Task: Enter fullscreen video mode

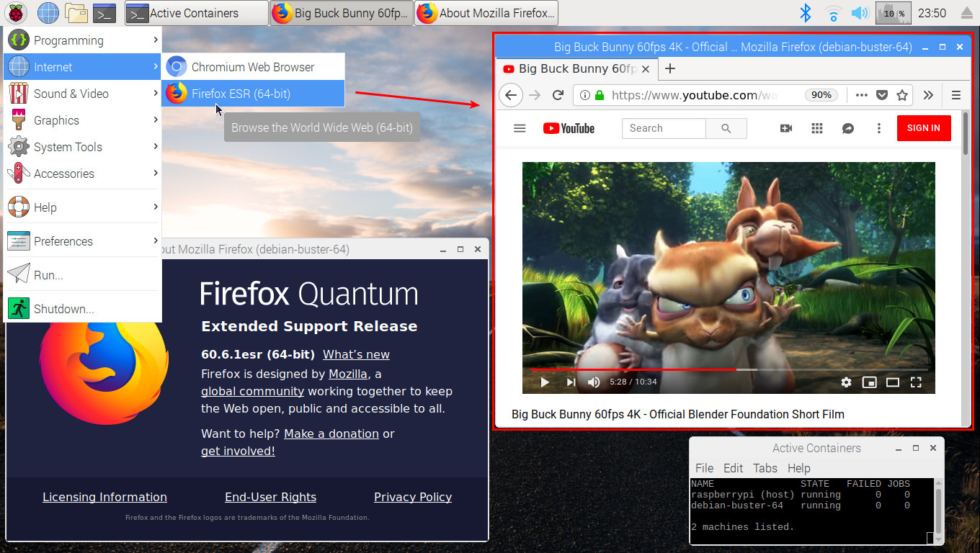Action: [x=916, y=382]
